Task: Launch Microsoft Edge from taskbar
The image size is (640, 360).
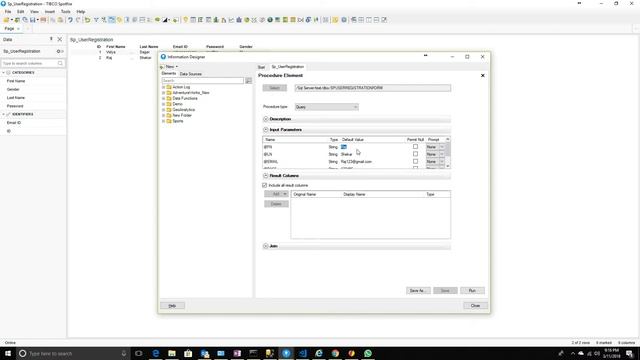Action: (x=156, y=353)
